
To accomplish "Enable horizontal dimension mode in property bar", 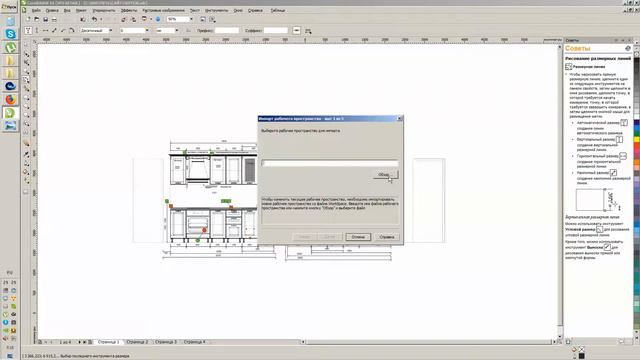I will click(x=45, y=31).
